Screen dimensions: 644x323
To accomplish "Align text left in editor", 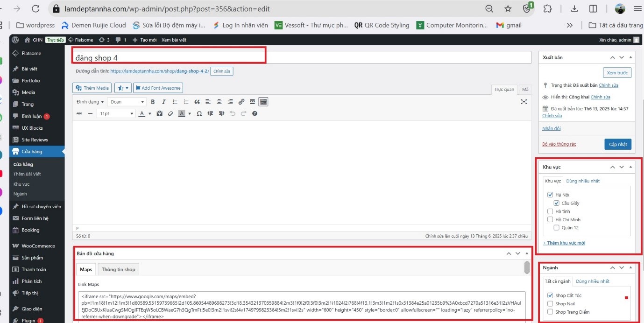I will click(x=208, y=102).
